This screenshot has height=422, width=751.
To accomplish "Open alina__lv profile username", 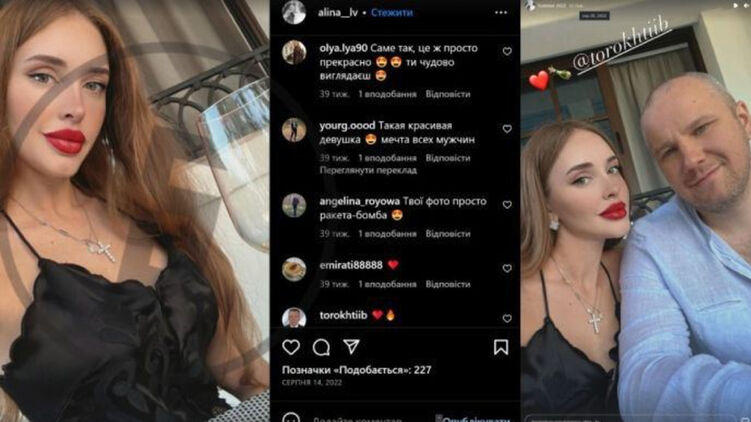I will [338, 12].
